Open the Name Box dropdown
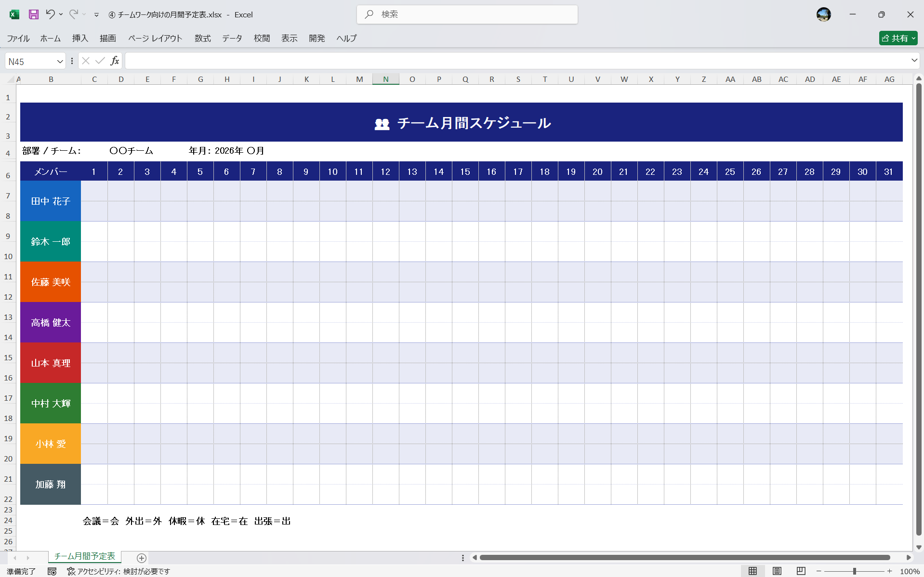 (x=60, y=61)
